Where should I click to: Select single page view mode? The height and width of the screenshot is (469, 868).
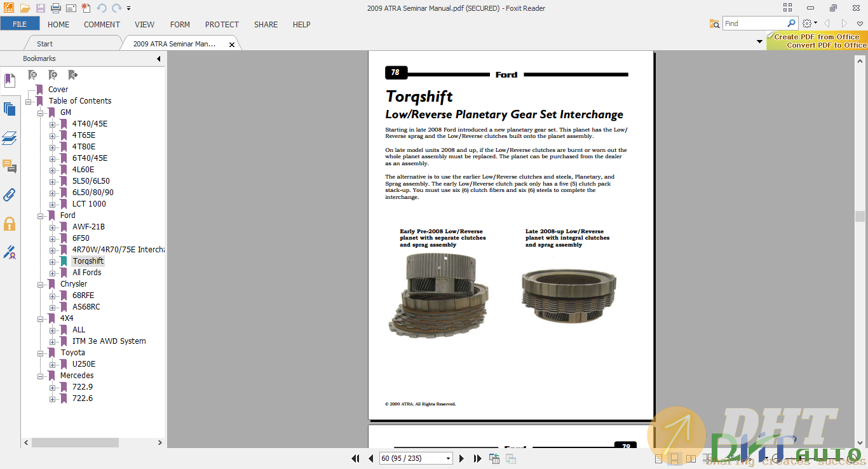[658, 459]
